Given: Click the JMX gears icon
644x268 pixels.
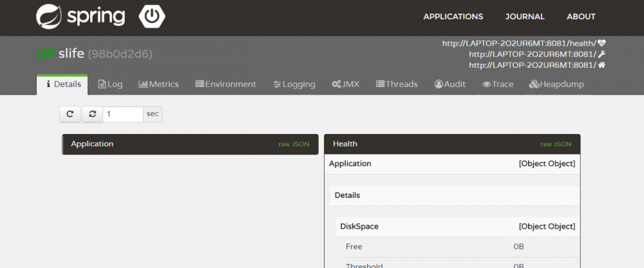Looking at the screenshot, I should point(336,84).
